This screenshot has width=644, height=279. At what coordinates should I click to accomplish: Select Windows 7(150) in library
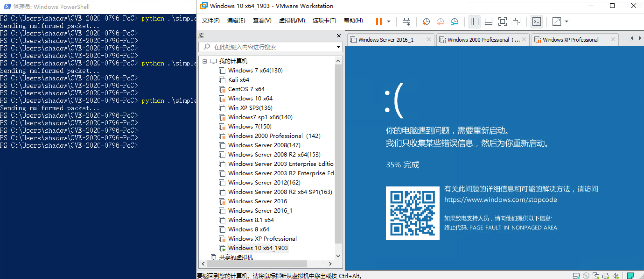tap(250, 127)
